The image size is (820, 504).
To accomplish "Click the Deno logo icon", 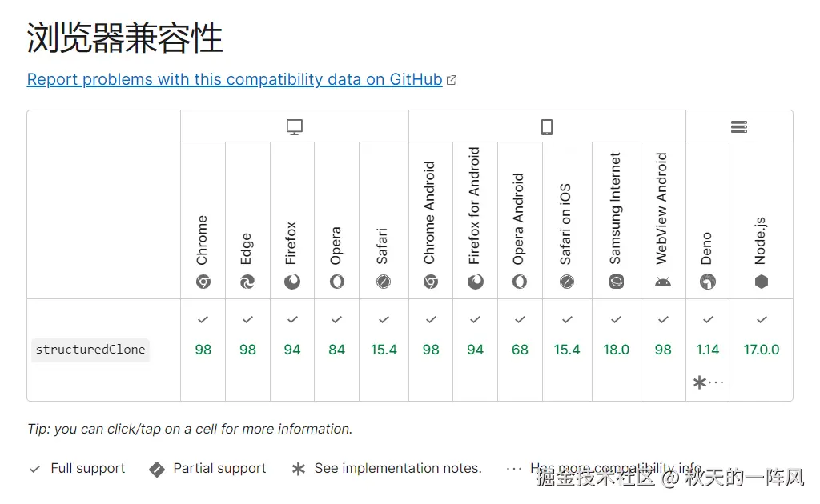I will pos(708,282).
